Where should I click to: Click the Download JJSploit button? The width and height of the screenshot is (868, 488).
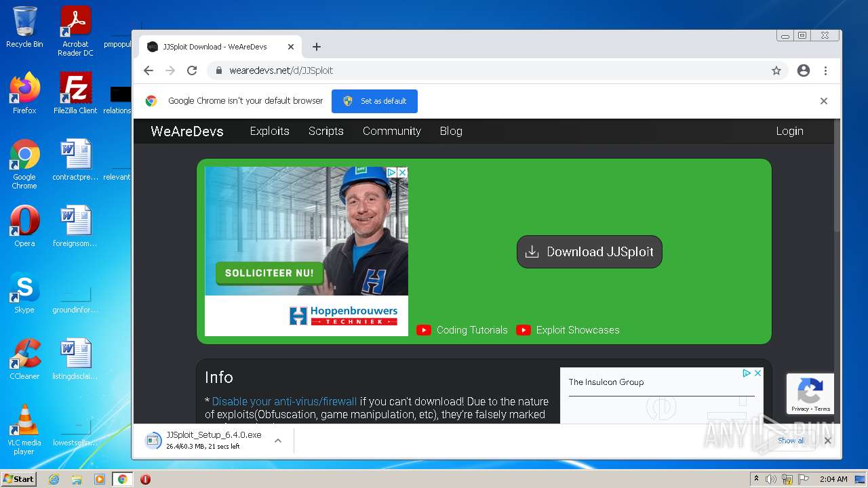pyautogui.click(x=589, y=251)
